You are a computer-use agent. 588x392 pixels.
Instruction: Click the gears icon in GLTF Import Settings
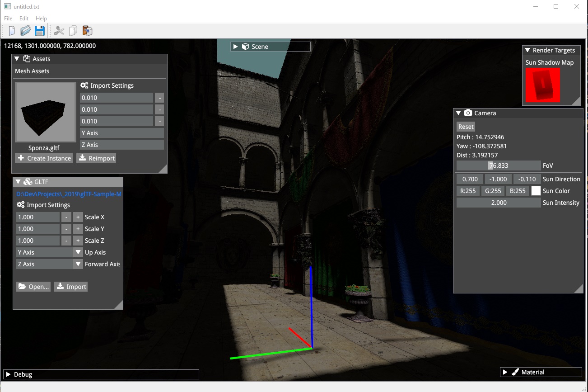pyautogui.click(x=20, y=205)
